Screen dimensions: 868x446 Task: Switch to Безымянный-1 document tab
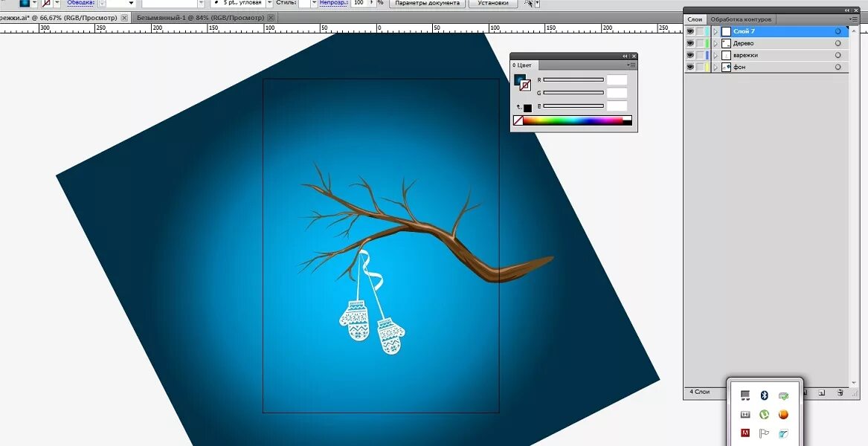click(x=202, y=18)
